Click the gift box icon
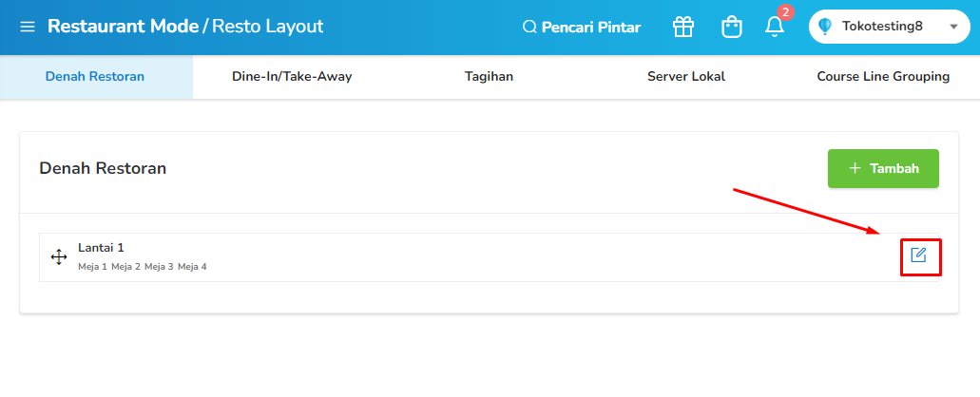 [683, 27]
